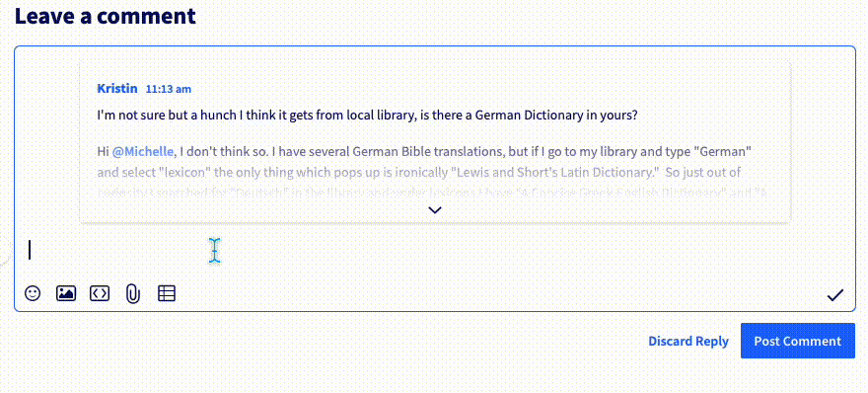Insert a table using the grid icon

[x=167, y=293]
